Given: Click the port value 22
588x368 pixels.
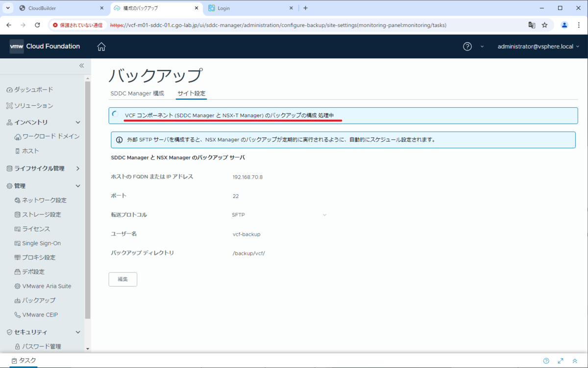Looking at the screenshot, I should click(x=236, y=196).
